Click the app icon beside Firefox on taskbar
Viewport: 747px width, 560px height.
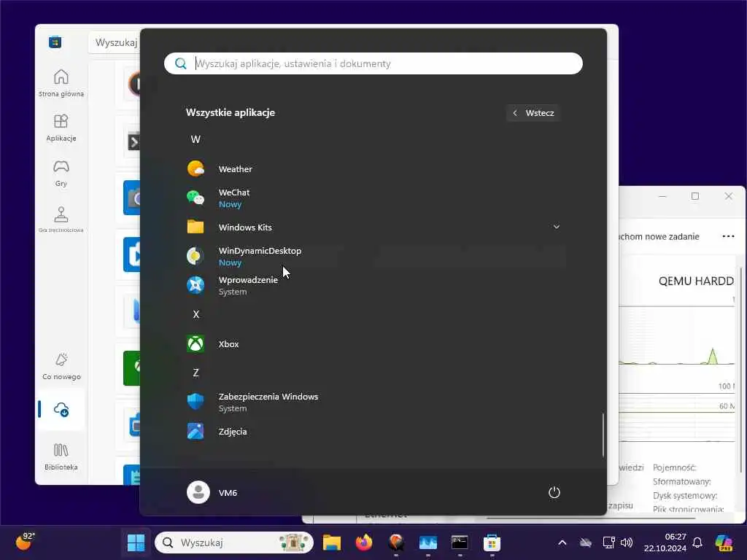[x=396, y=542]
